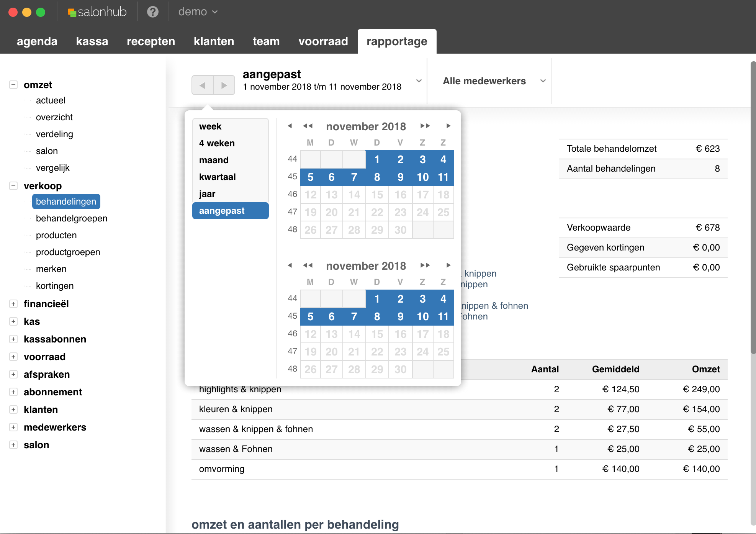Expand the abonnement tree section
Screen dimensions: 756x534
click(x=13, y=392)
